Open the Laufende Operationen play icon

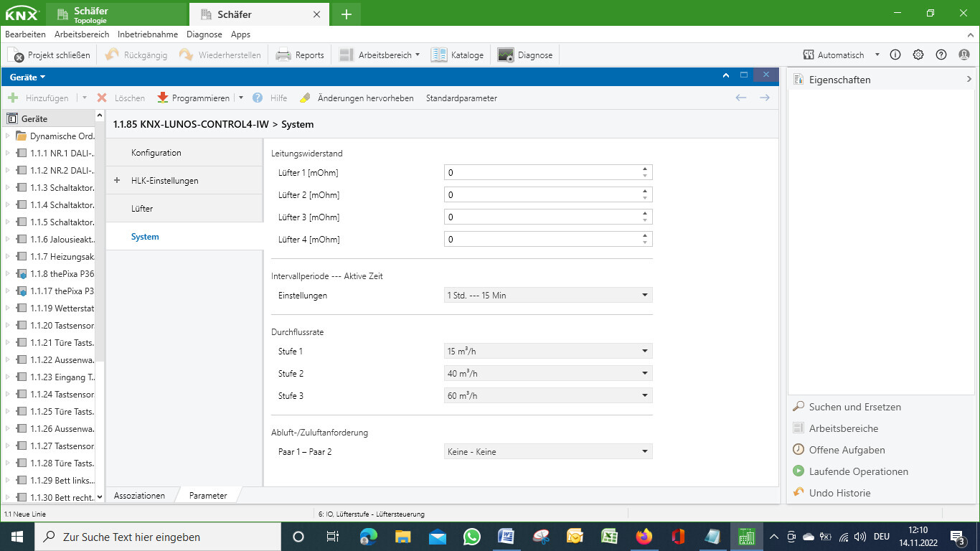click(798, 471)
